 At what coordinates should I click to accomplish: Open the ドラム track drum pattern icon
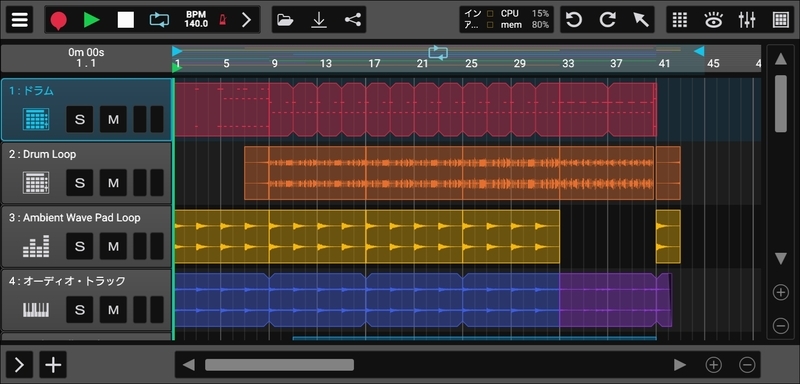point(36,119)
